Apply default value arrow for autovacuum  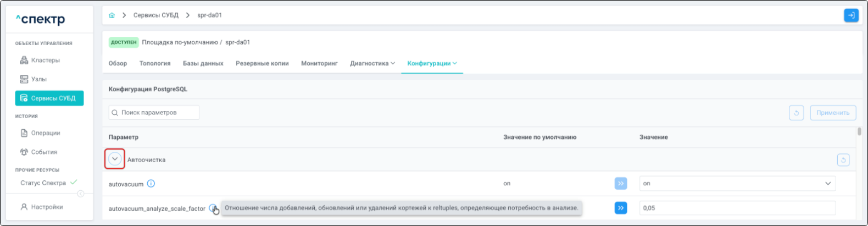[621, 184]
